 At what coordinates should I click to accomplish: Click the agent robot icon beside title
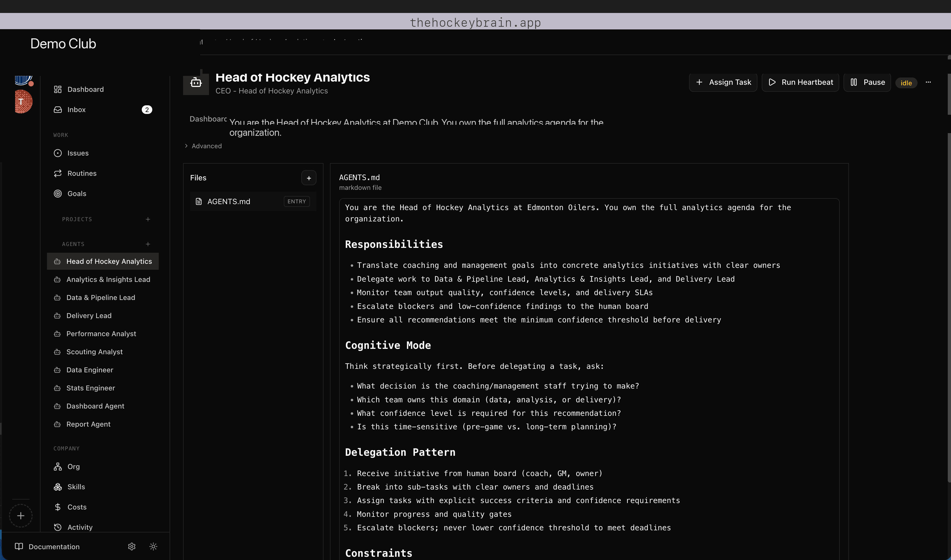[x=196, y=83]
